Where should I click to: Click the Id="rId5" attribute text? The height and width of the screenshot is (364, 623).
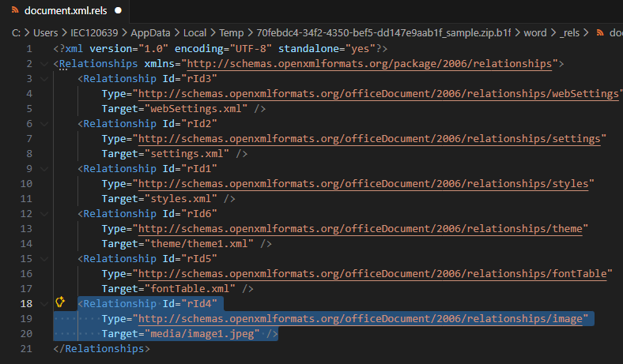(x=190, y=259)
